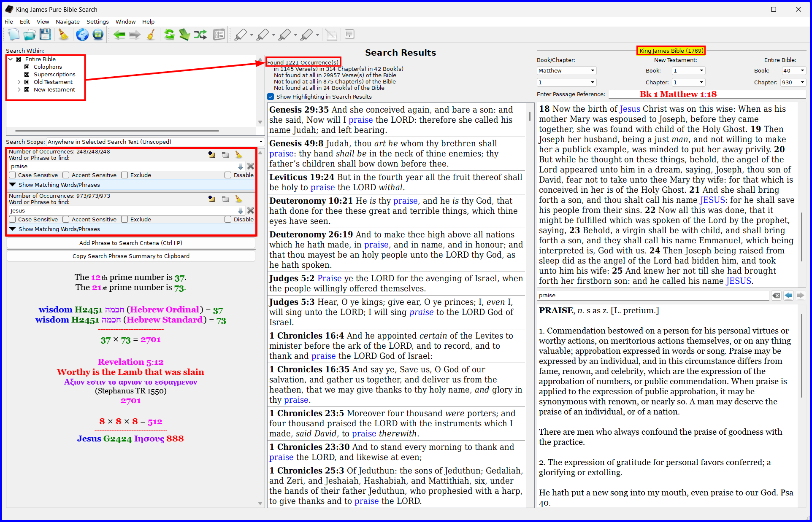The height and width of the screenshot is (522, 812).
Task: Click Copy Search Phrase Summary to Clipboard
Action: (131, 256)
